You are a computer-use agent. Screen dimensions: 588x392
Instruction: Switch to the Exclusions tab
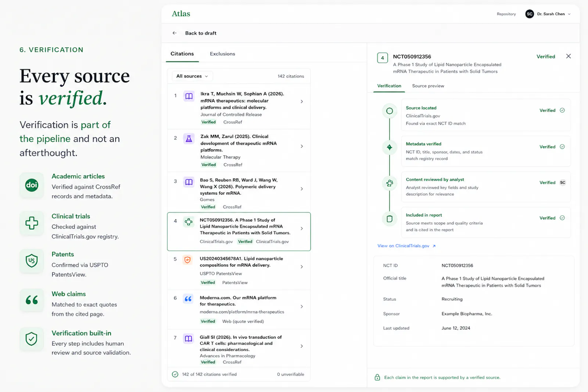[222, 54]
